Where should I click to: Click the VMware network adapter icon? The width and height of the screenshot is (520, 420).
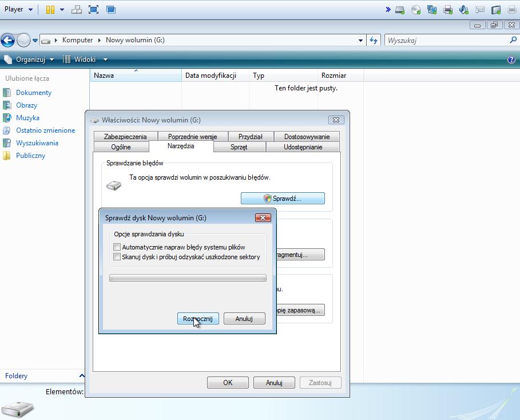pyautogui.click(x=432, y=10)
